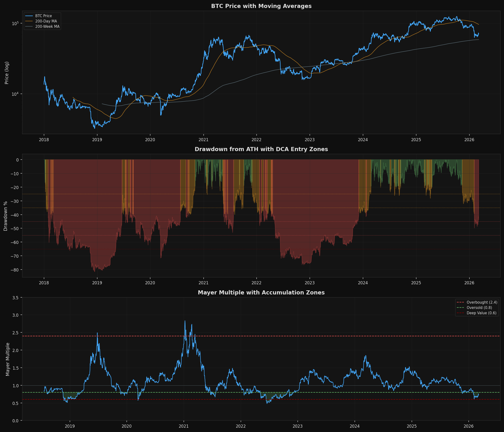
Task: Click the 'Mayer Multiple with Accumulation Zones' title
Action: [x=261, y=293]
